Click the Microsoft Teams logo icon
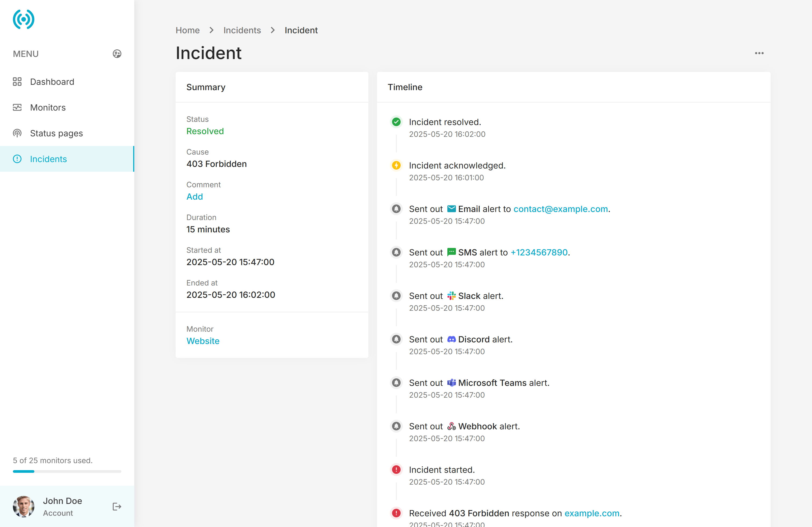The width and height of the screenshot is (812, 527). pyautogui.click(x=451, y=383)
